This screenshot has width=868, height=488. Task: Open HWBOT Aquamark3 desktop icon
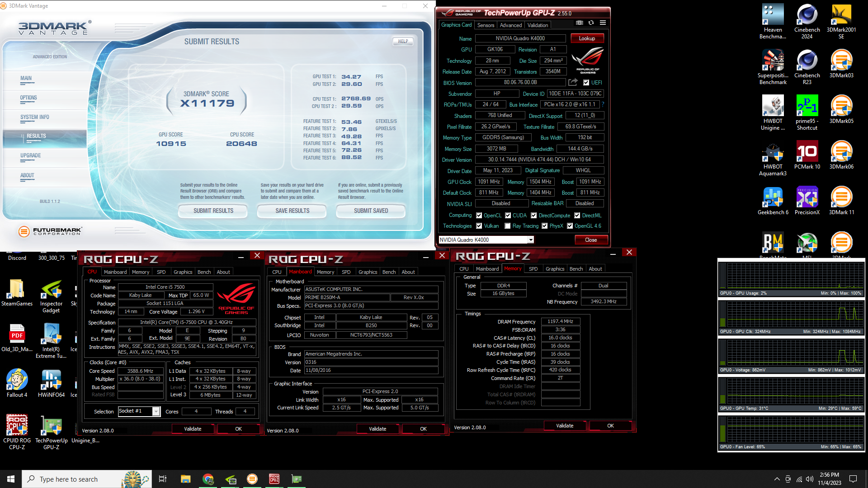tap(773, 158)
